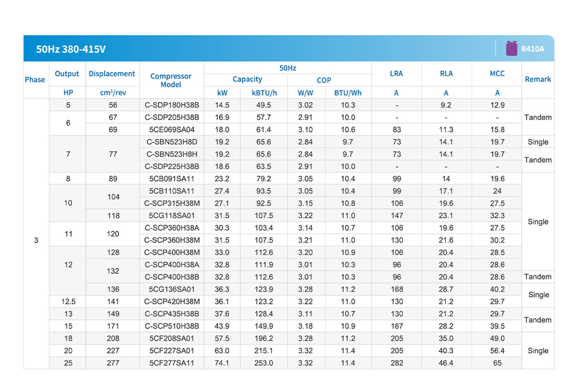Click Single remark beside C-SBN523H8D

tap(538, 141)
